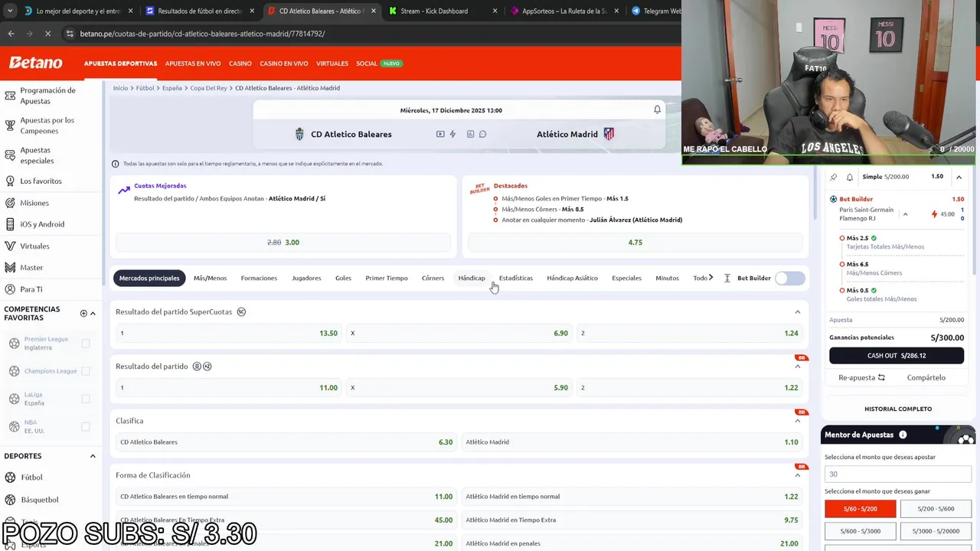The height and width of the screenshot is (551, 980).
Task: Collapse Resultado del partido SuperCuotas market
Action: tap(797, 312)
